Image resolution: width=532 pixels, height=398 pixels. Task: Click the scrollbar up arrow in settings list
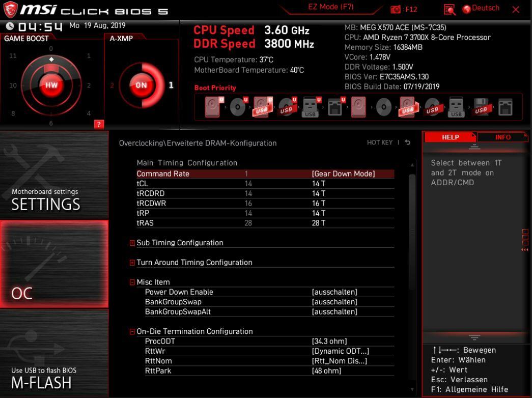coord(412,165)
